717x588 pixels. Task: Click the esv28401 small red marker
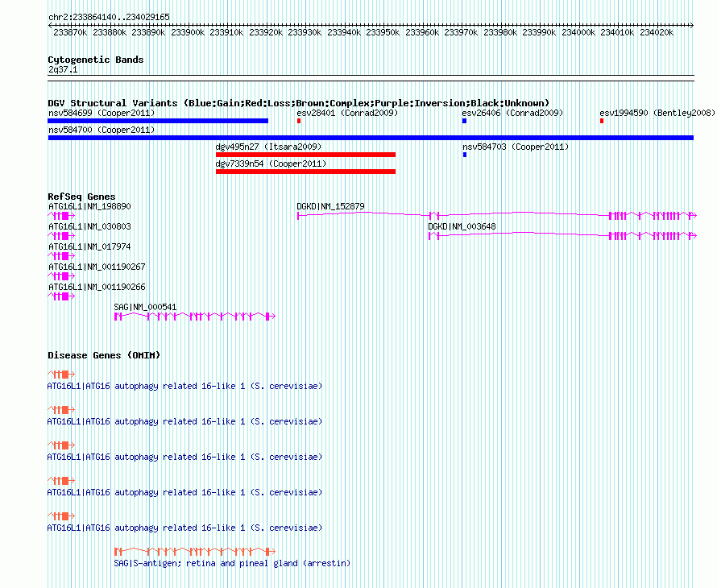pyautogui.click(x=299, y=121)
